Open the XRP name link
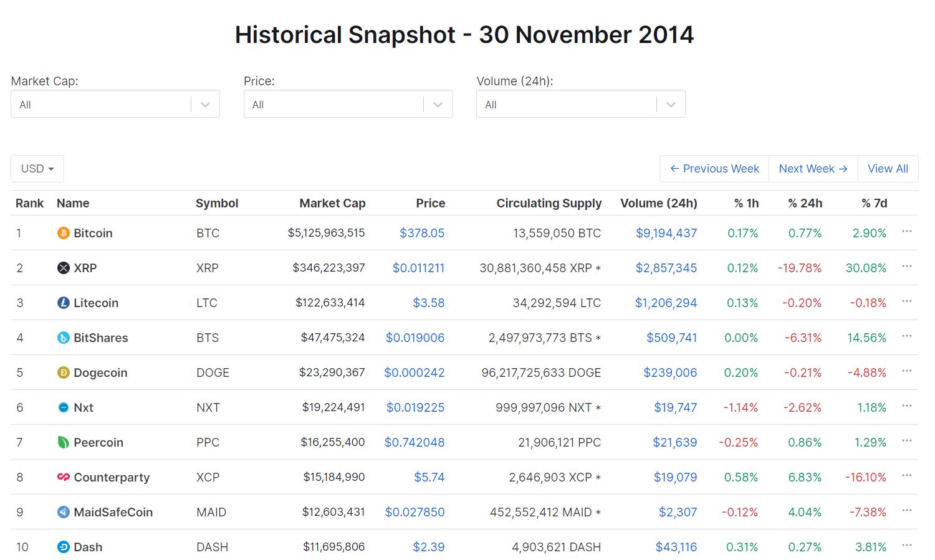Image resolution: width=935 pixels, height=560 pixels. coord(85,268)
